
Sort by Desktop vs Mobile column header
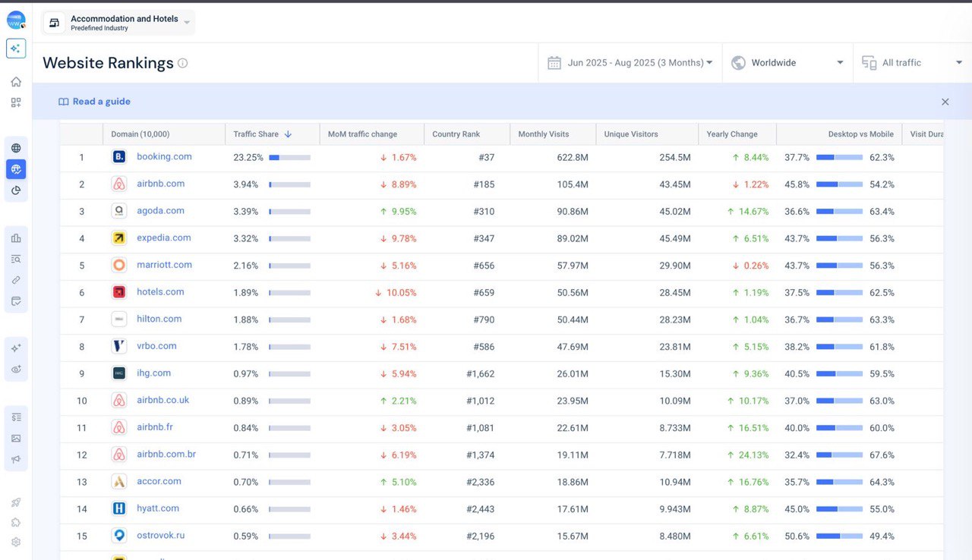tap(860, 134)
